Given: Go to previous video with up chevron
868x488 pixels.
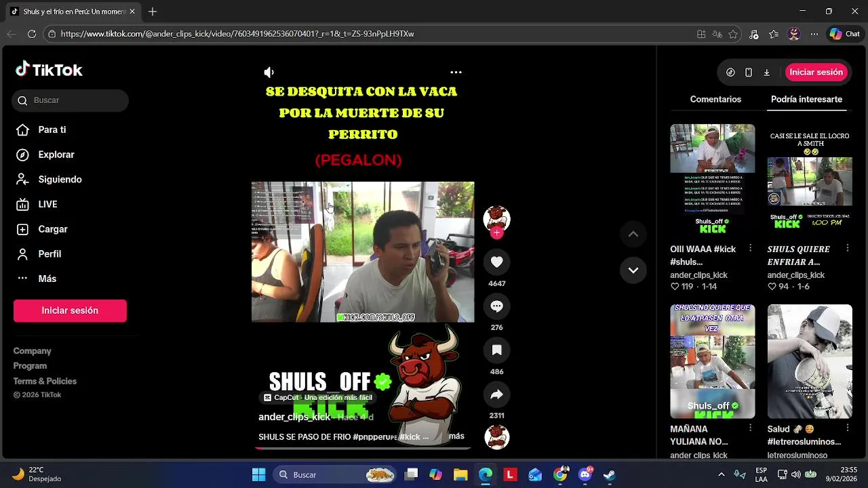Looking at the screenshot, I should (633, 234).
